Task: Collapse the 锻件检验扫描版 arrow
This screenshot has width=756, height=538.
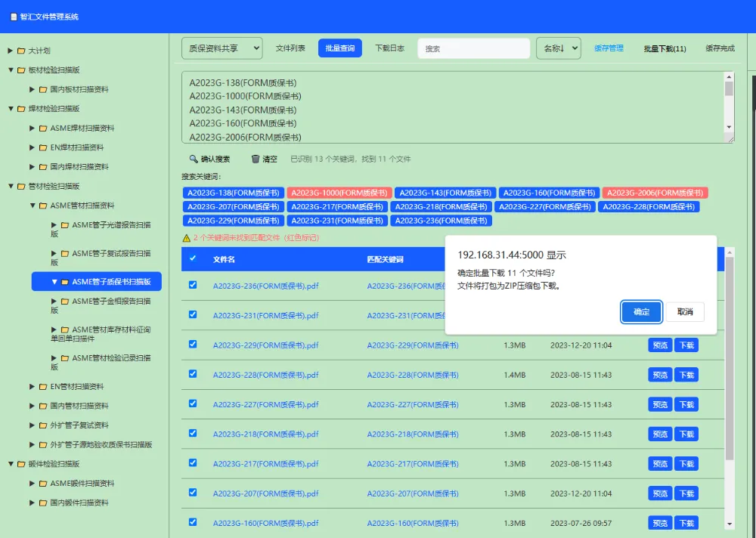Action: [x=10, y=464]
